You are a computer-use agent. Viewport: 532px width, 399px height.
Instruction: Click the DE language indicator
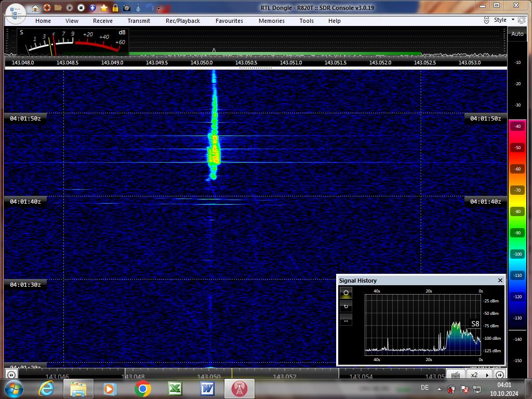(425, 387)
